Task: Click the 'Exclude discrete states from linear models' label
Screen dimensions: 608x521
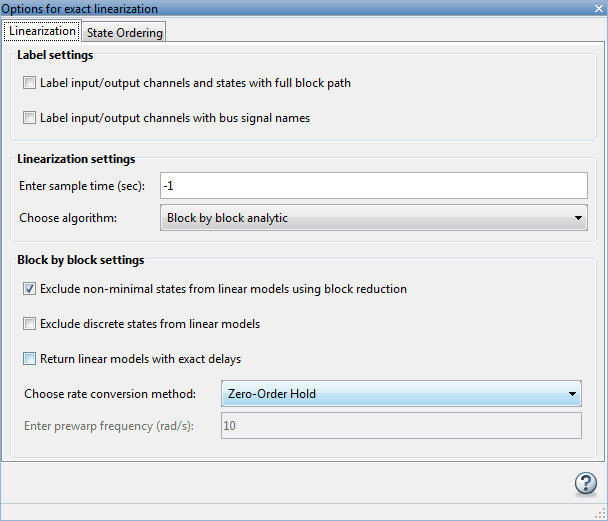Action: click(x=150, y=324)
